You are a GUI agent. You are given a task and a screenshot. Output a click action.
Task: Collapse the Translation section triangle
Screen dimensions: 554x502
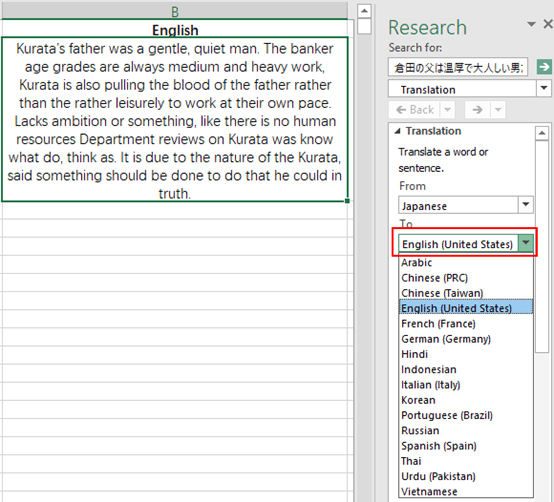397,131
